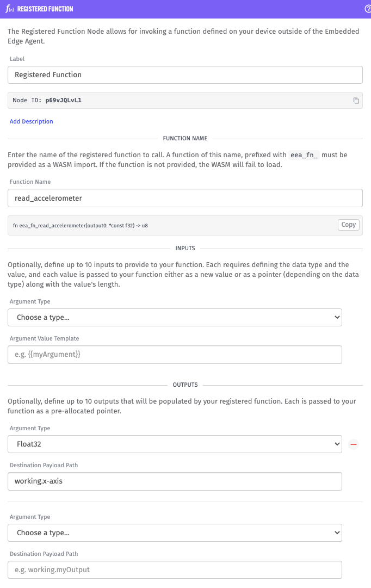371x588 pixels.
Task: Edit the Label field containing Registered Function
Action: click(x=185, y=75)
